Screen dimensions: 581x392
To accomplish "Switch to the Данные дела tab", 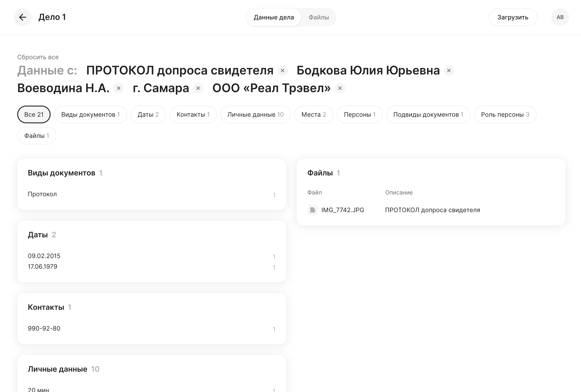I will [274, 17].
